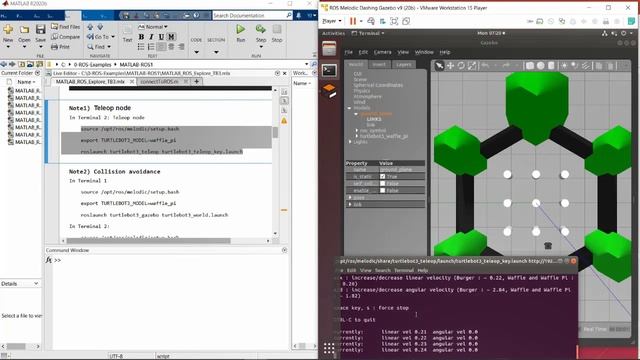This screenshot has height=360, width=640.
Task: Switch to Gazebo Layers tab
Action: pyautogui.click(x=404, y=64)
